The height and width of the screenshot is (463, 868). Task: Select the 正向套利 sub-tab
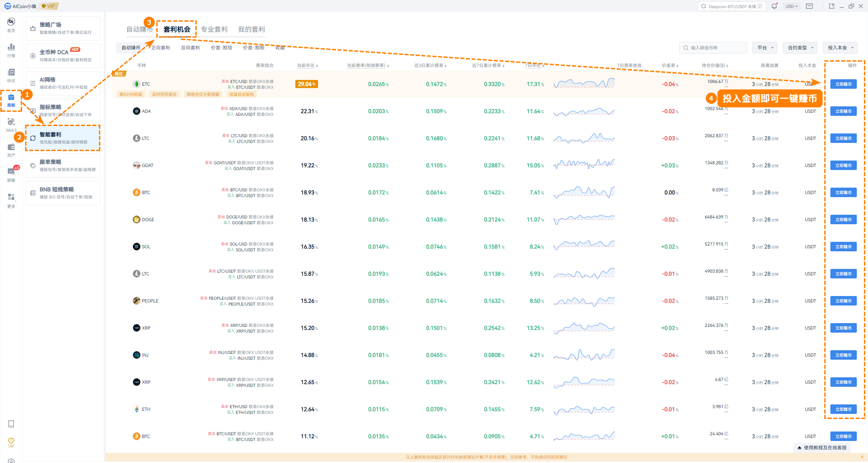coord(161,48)
